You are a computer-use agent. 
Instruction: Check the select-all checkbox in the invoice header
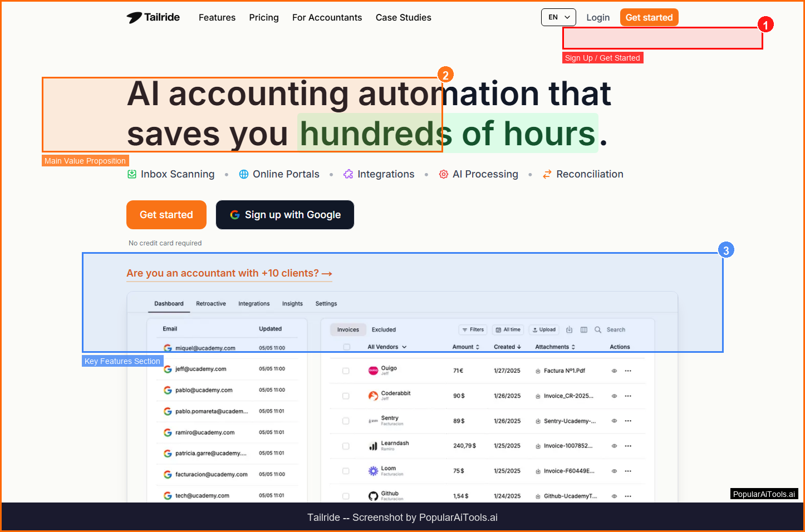pos(347,347)
